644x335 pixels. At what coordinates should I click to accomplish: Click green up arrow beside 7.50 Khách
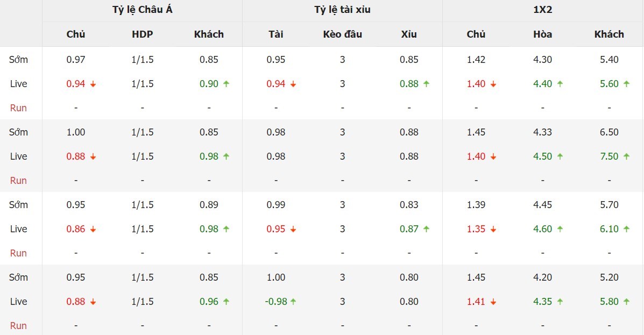point(626,156)
